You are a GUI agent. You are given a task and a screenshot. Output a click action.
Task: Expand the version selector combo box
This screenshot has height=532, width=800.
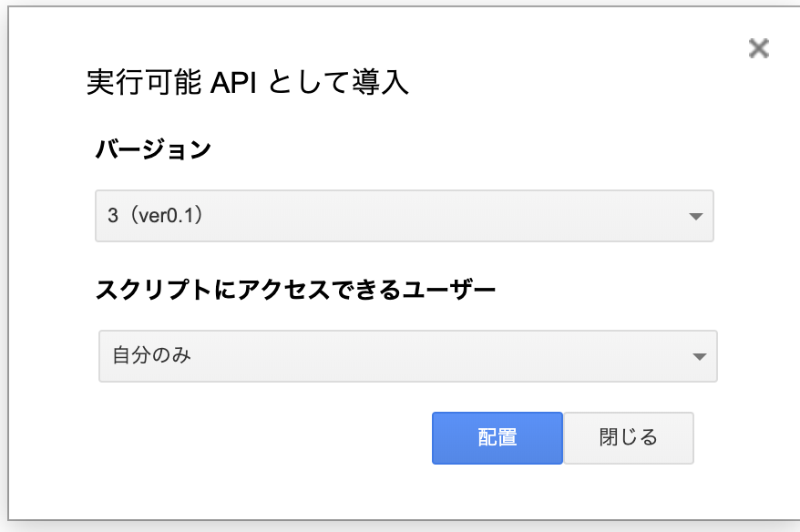[404, 216]
